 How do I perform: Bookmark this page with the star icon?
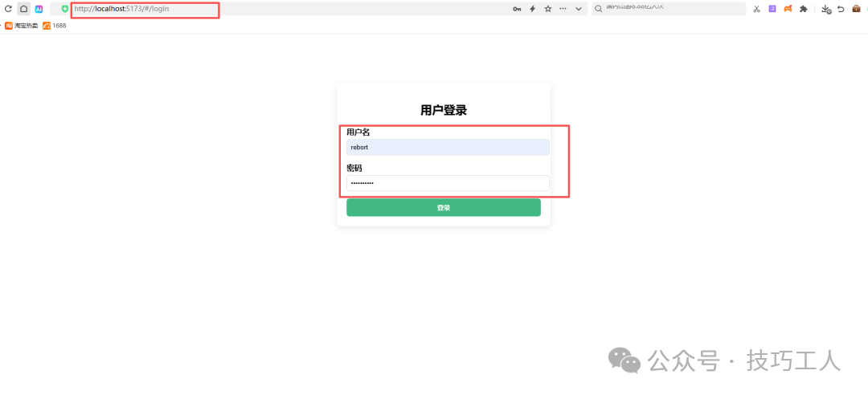click(x=548, y=9)
